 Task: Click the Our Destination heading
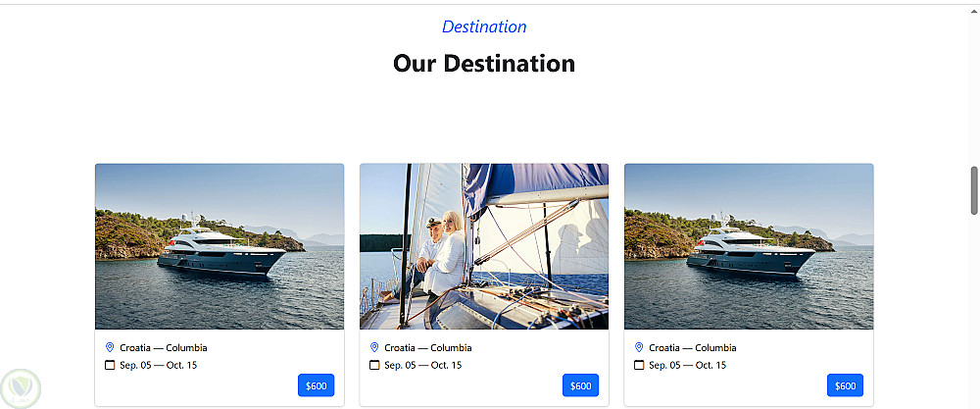[484, 64]
